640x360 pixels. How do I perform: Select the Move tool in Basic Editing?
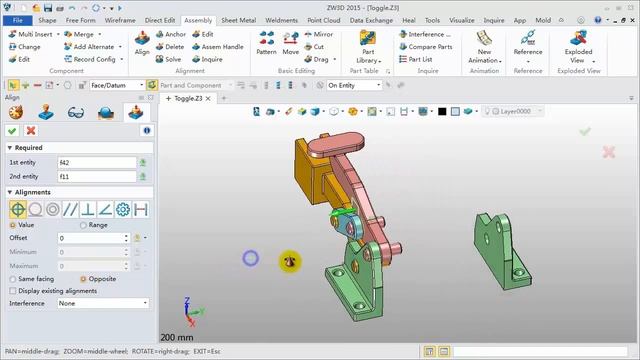coord(291,43)
